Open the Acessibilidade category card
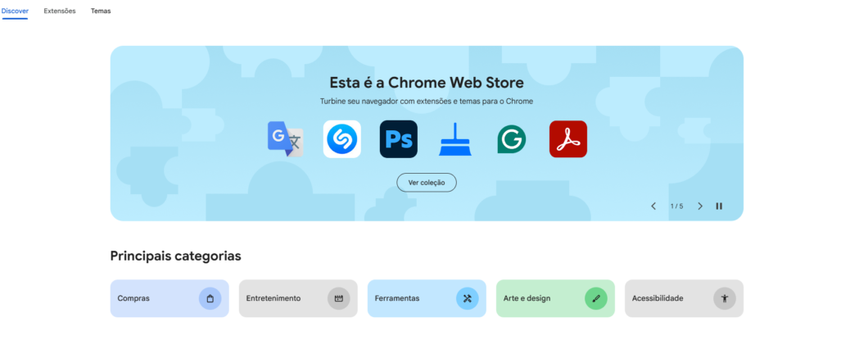Viewport: 868px width, 340px height. (x=685, y=298)
